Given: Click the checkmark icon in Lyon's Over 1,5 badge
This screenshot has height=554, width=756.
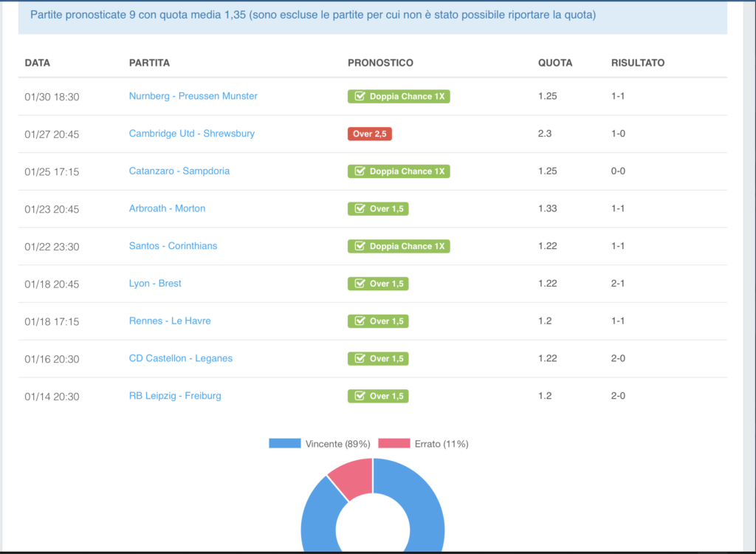Looking at the screenshot, I should (x=360, y=284).
